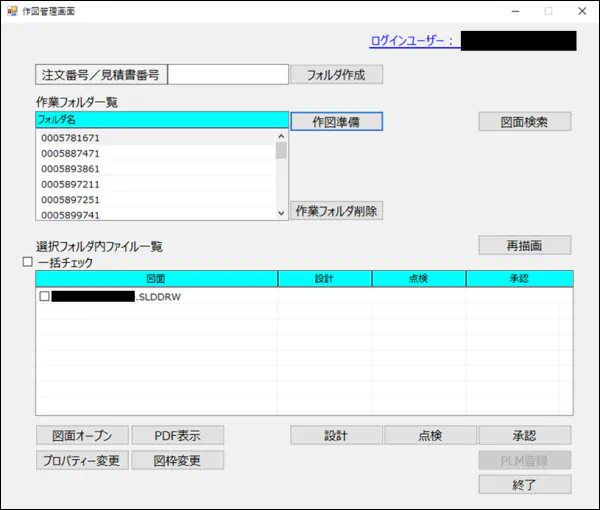Select folder 0005897251 in list
Image resolution: width=600 pixels, height=510 pixels.
(157, 200)
